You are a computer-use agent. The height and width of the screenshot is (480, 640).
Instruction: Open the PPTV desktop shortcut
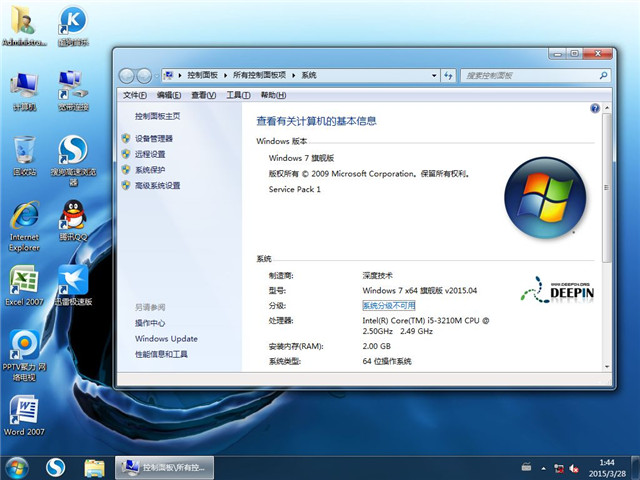(x=24, y=355)
